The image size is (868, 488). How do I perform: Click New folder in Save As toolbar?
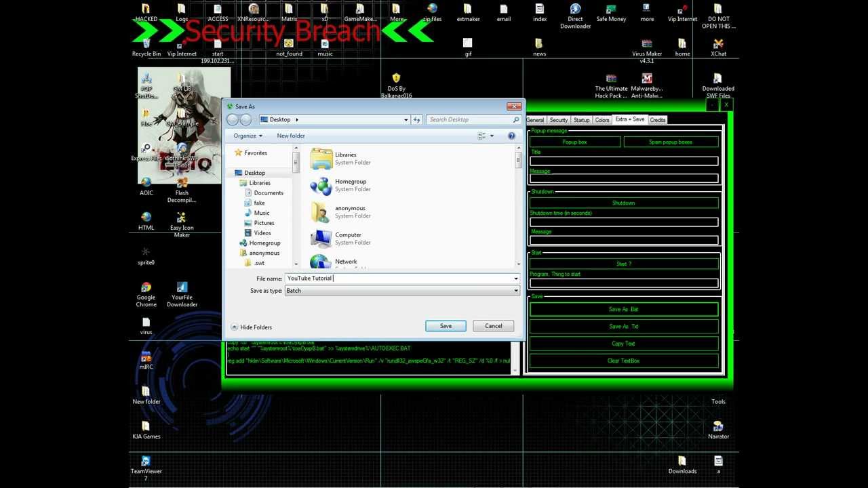[x=291, y=136]
